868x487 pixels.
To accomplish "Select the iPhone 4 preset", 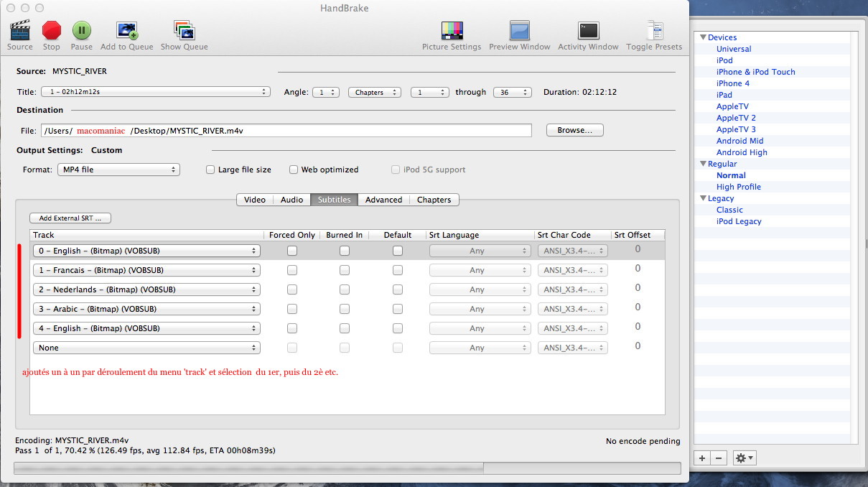I will click(733, 83).
